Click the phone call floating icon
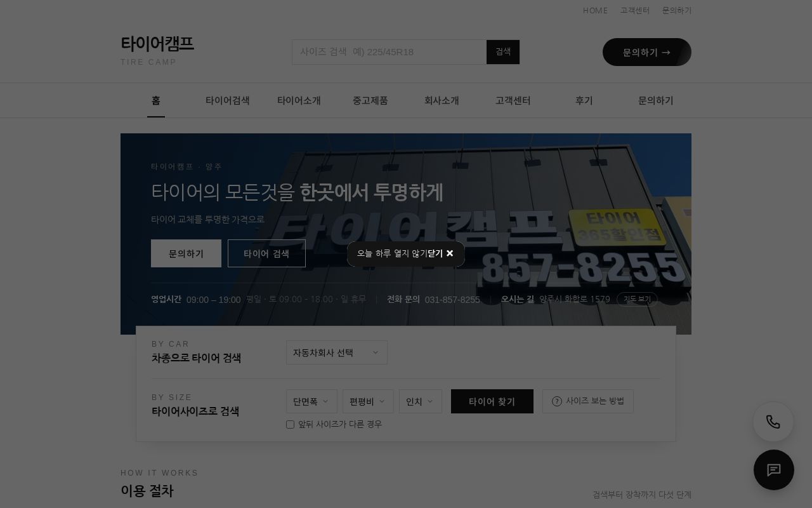Screen dimensions: 812x508 tap(773, 422)
